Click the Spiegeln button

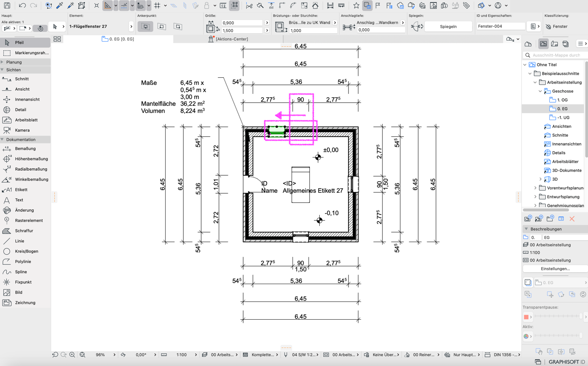tap(448, 26)
